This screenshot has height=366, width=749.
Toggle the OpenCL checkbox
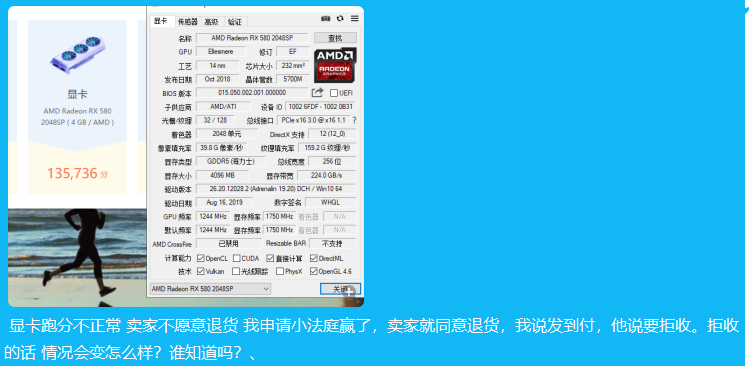[201, 258]
